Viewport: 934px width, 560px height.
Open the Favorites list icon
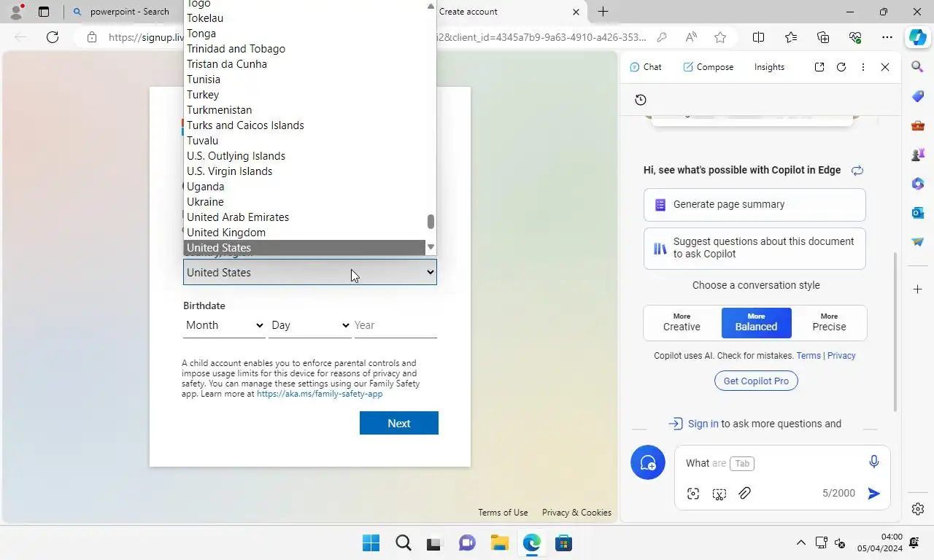pyautogui.click(x=791, y=37)
